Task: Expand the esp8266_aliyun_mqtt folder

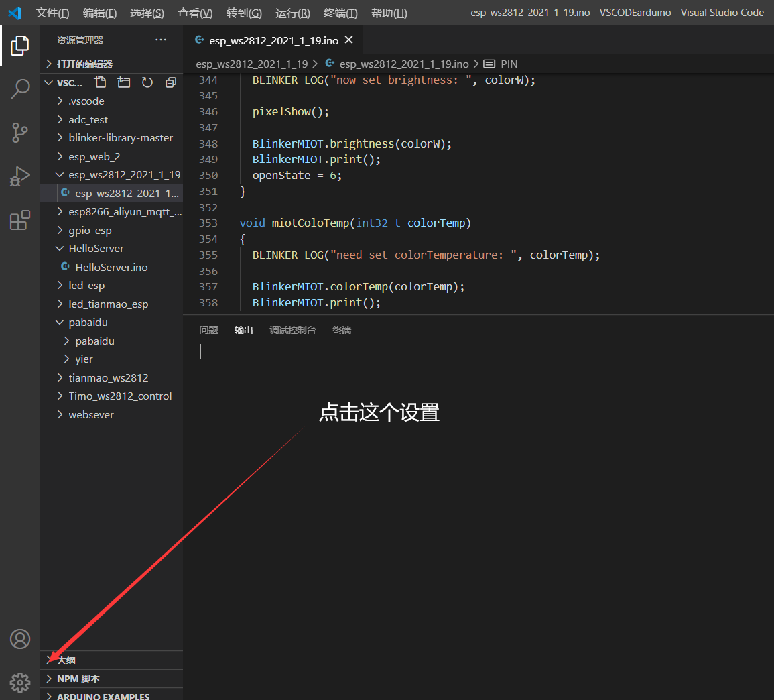Action: (111, 212)
